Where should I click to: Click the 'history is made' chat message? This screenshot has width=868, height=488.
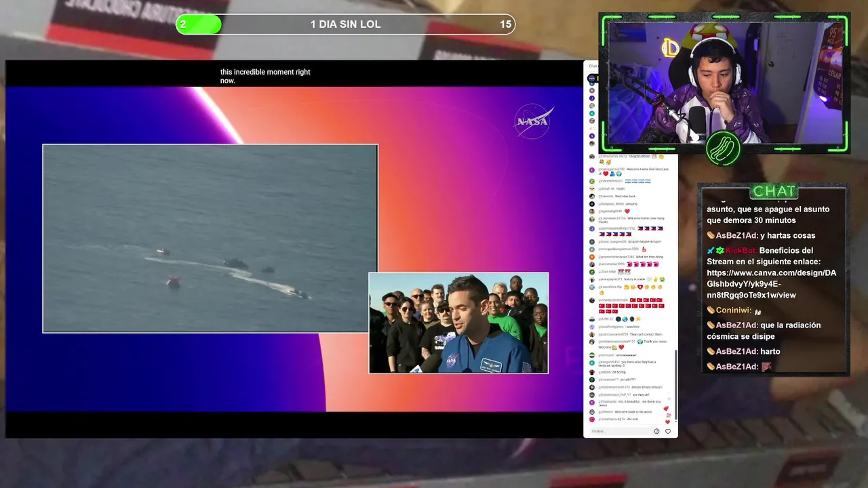click(634, 279)
